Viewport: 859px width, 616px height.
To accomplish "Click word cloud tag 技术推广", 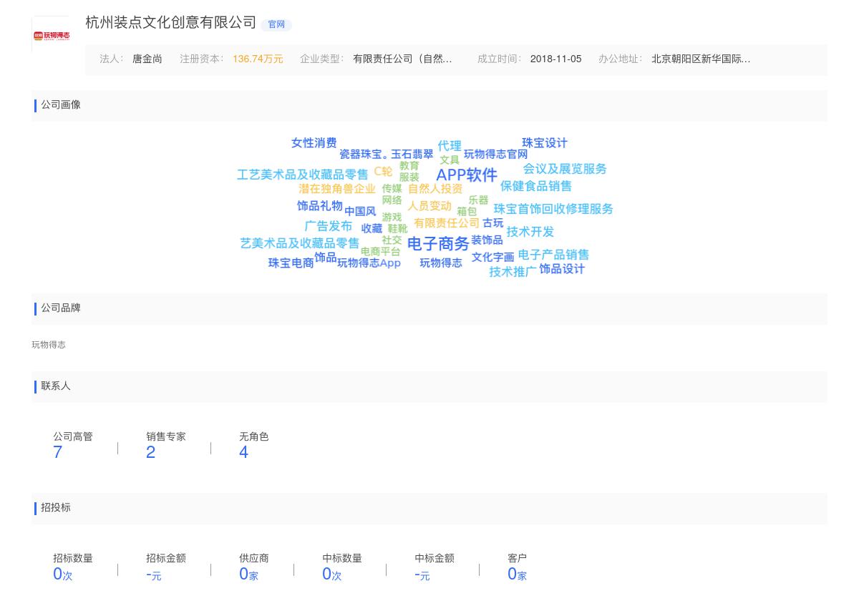I will pyautogui.click(x=513, y=272).
